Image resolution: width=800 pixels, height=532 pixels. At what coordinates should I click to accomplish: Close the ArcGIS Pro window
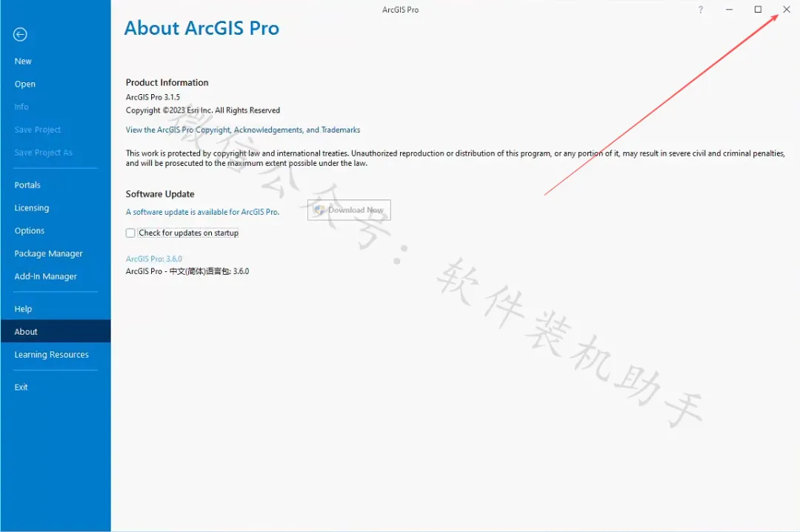(786, 9)
